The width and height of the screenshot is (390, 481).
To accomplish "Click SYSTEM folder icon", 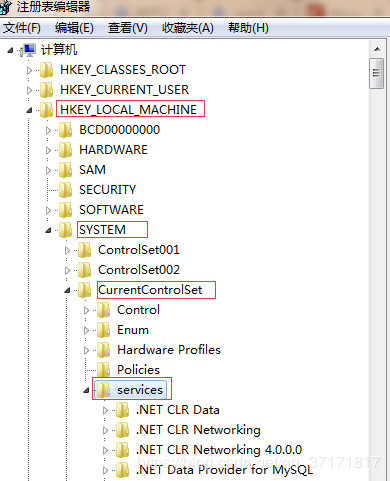I will tap(66, 230).
